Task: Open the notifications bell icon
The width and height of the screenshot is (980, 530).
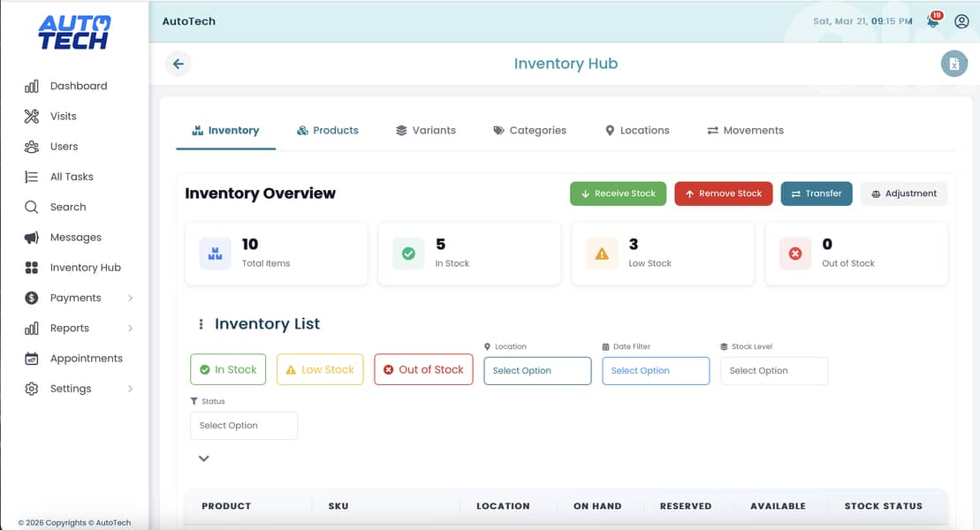Action: (x=932, y=21)
